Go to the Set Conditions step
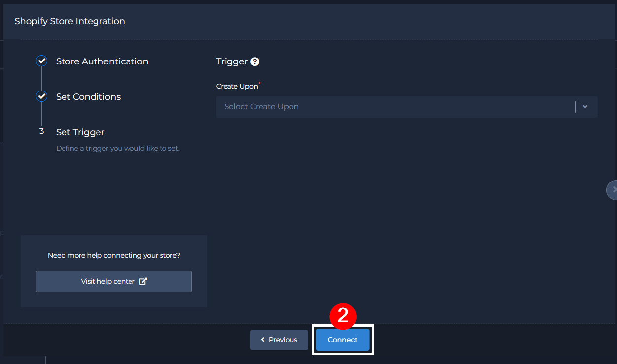Image resolution: width=617 pixels, height=364 pixels. click(x=88, y=97)
